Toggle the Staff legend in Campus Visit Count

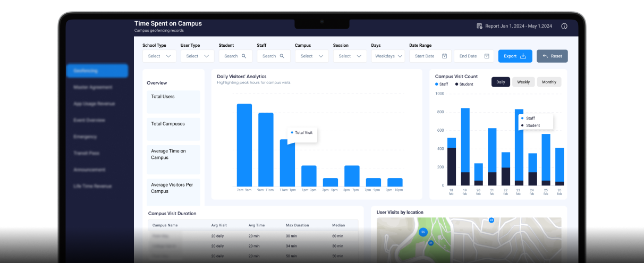coord(442,84)
